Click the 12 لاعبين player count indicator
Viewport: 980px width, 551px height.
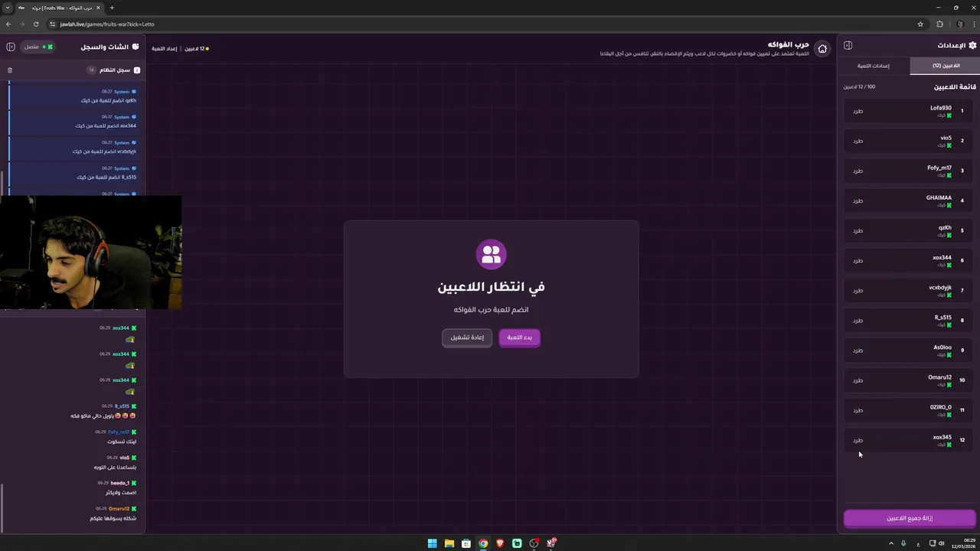coord(197,48)
